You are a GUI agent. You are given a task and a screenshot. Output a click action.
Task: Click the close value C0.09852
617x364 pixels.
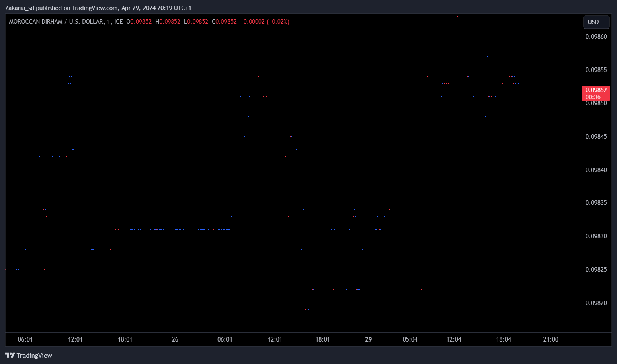(224, 22)
